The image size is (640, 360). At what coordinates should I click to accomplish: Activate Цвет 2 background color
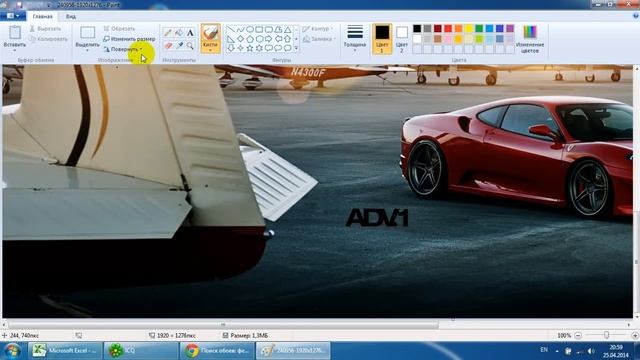pos(402,39)
